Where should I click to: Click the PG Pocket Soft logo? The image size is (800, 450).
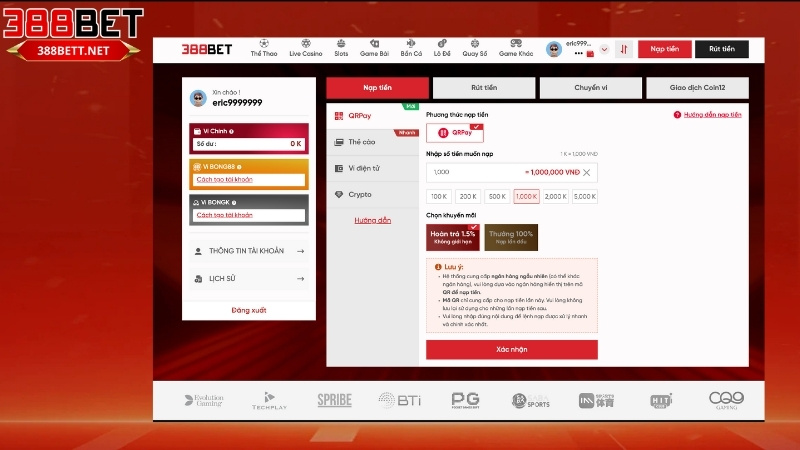[x=465, y=401]
